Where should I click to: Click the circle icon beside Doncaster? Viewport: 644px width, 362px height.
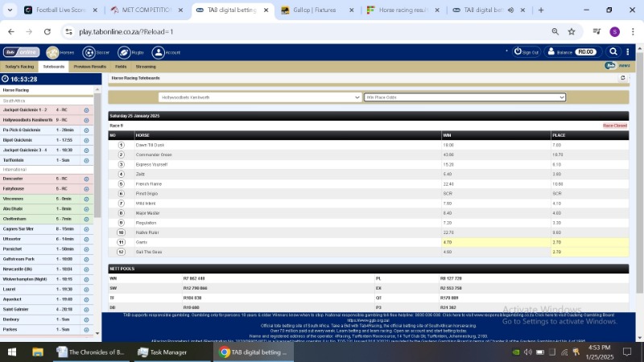pos(86,179)
